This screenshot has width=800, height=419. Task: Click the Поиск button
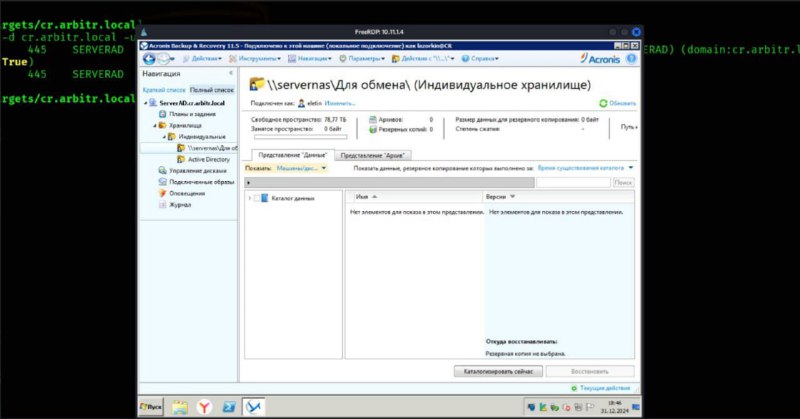pyautogui.click(x=623, y=182)
